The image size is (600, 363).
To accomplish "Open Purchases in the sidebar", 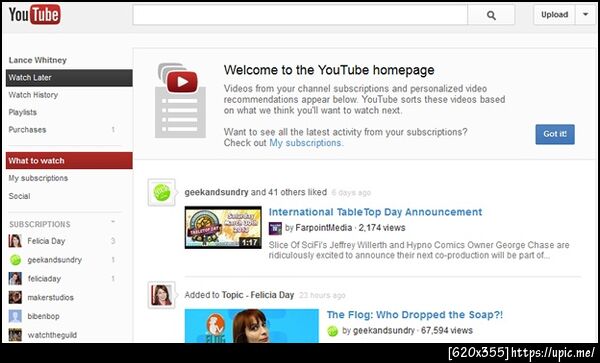I will pyautogui.click(x=27, y=130).
